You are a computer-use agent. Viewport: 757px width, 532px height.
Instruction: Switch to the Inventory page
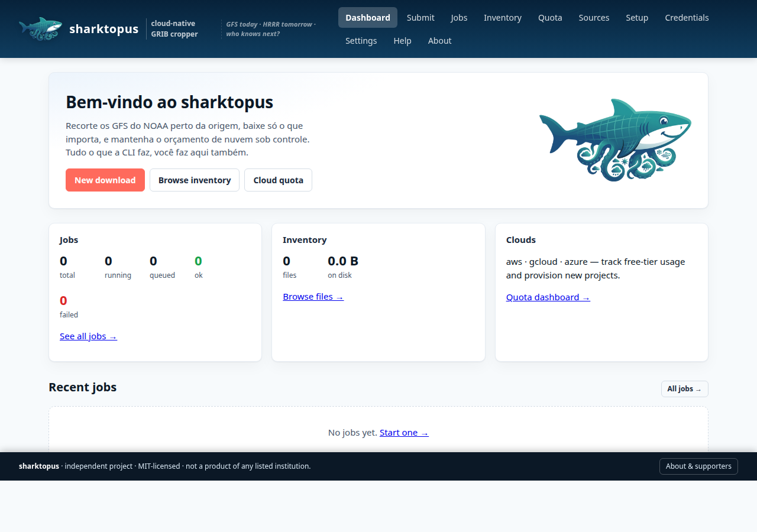[502, 18]
